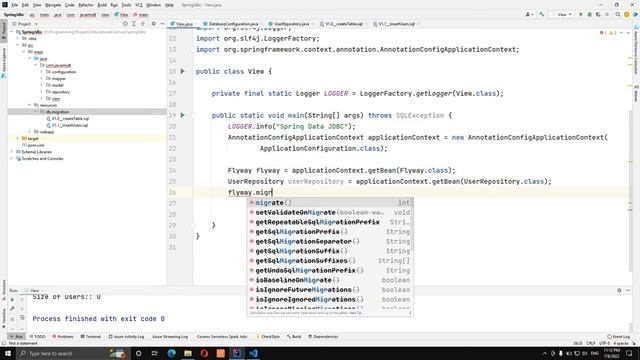640x360 pixels.
Task: Click the Expand All icon in Project panel
Action: tap(134, 24)
